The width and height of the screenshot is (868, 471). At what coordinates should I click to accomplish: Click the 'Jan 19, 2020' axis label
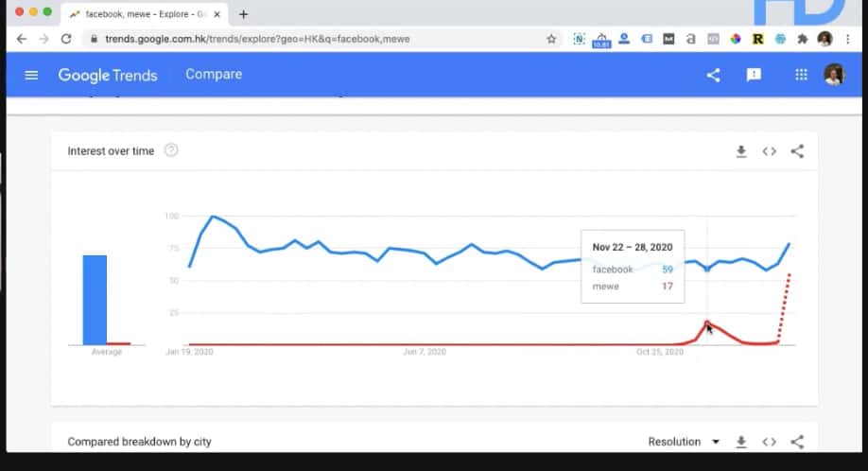[x=189, y=352]
